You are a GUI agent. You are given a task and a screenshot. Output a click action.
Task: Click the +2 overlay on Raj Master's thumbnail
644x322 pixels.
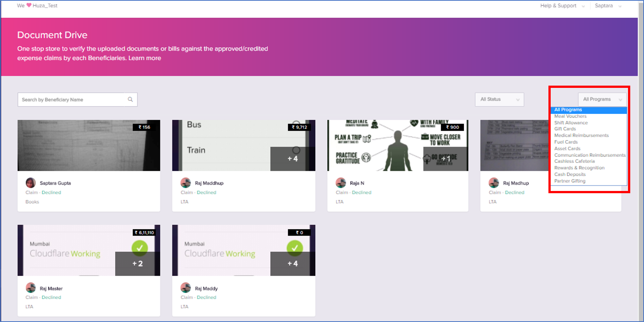click(138, 264)
